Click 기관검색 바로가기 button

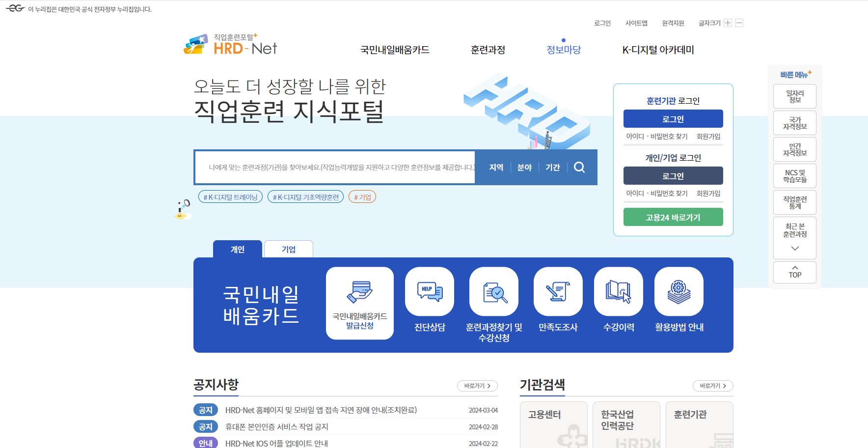[713, 386]
